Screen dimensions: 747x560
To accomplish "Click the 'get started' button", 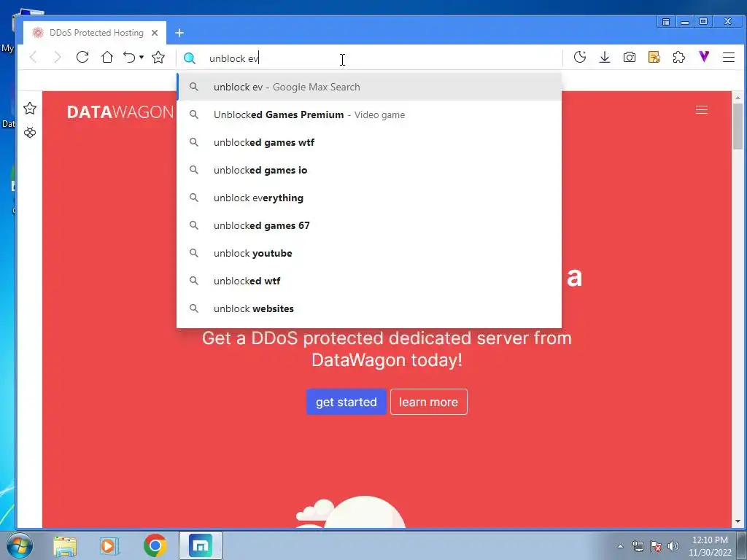I will coord(347,402).
